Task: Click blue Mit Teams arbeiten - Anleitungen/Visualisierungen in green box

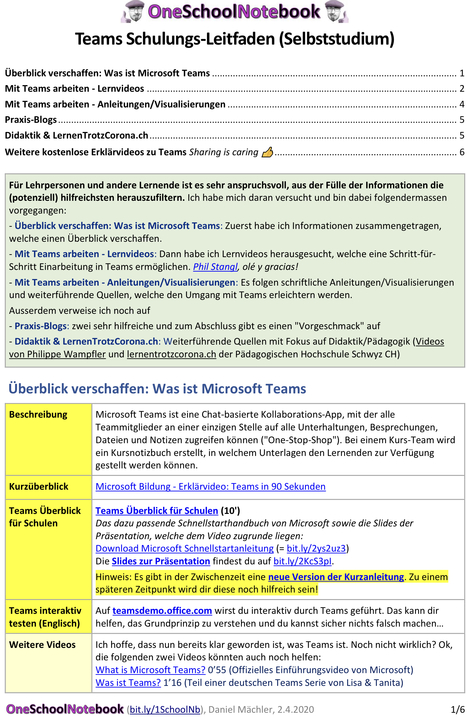Action: (x=125, y=282)
